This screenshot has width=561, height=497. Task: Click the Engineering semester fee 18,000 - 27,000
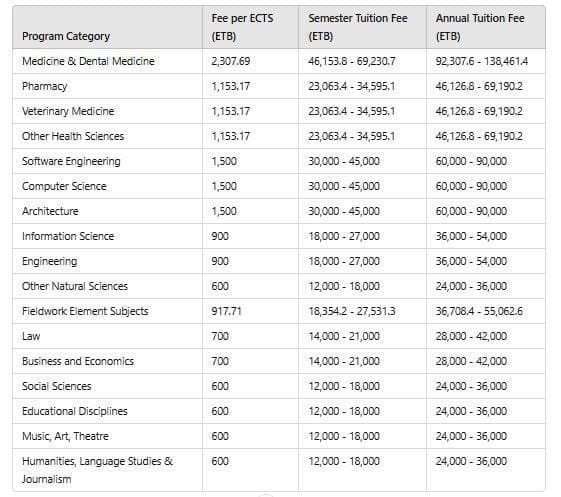(344, 261)
